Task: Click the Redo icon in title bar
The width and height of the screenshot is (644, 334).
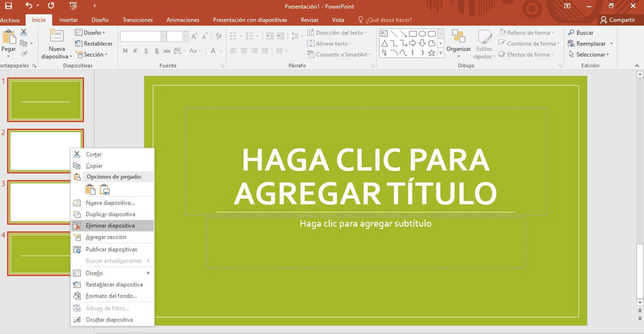Action: pos(51,6)
